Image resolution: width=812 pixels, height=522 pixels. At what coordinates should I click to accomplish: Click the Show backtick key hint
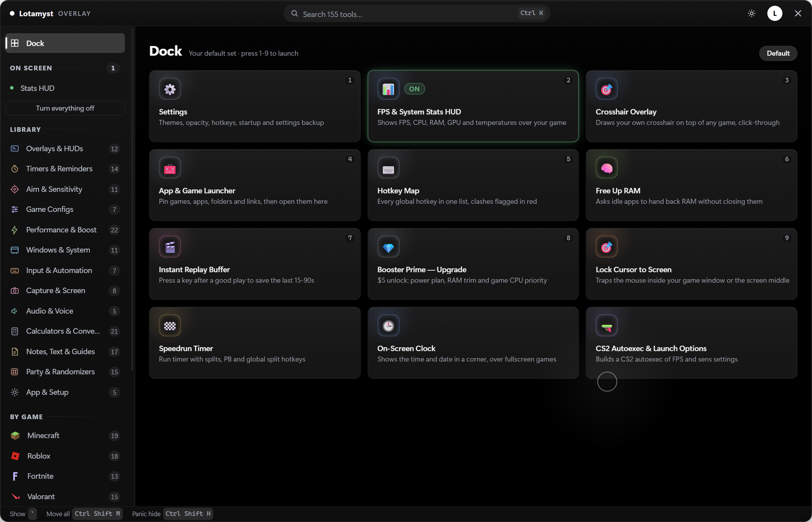(32, 514)
